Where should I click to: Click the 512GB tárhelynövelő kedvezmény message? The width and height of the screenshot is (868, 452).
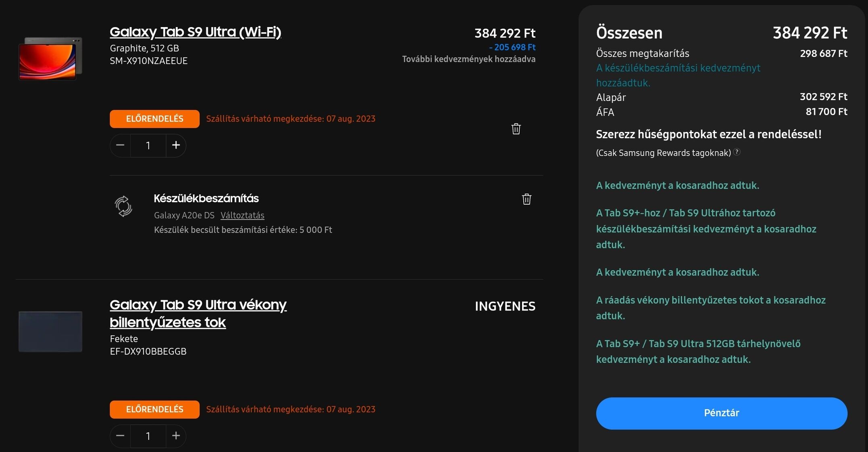coord(698,352)
